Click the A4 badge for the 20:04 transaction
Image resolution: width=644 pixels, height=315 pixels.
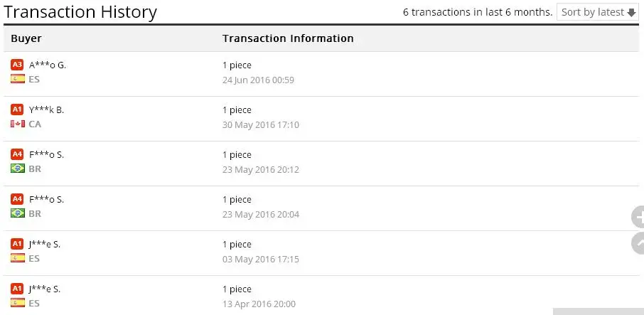pos(17,199)
